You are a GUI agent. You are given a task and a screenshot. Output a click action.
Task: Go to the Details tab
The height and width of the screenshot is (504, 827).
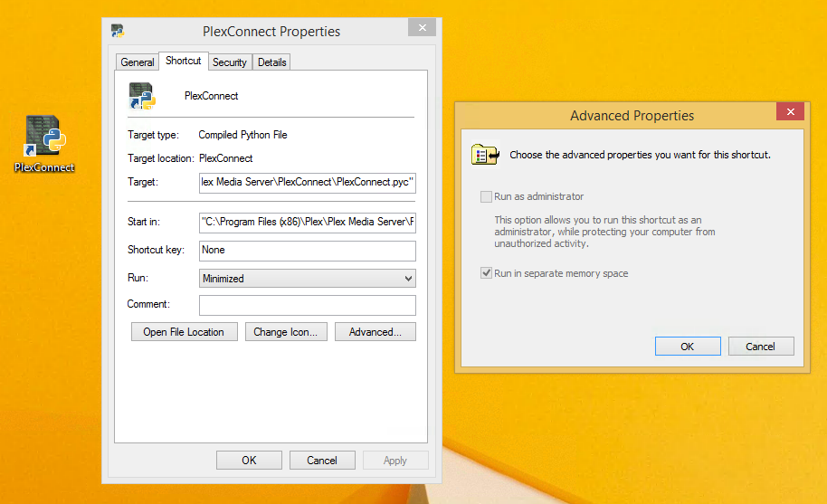271,62
